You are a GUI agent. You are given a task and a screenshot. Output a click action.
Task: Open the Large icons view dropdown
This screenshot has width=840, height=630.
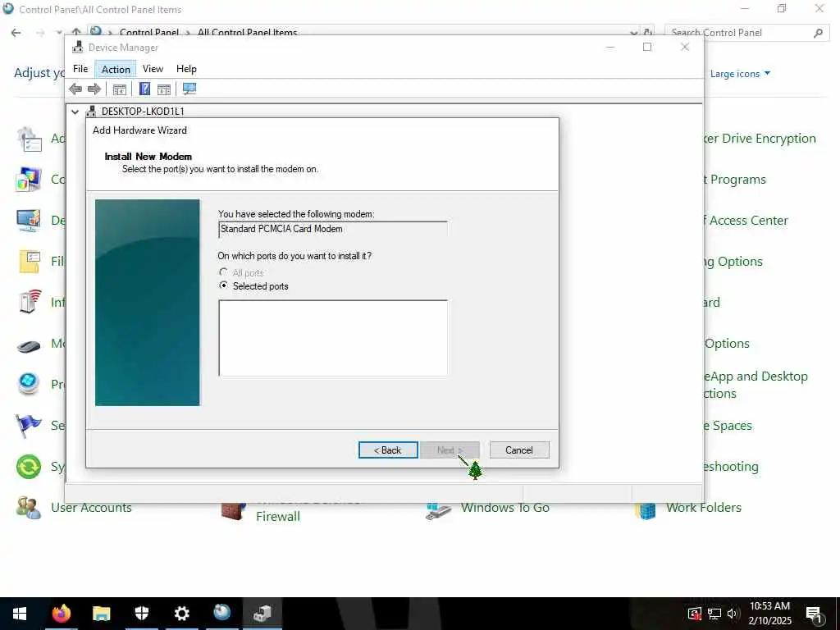[740, 73]
